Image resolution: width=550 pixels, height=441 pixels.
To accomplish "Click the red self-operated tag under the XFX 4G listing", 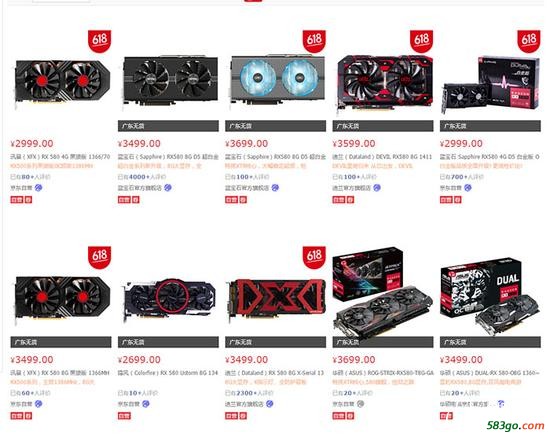I will pos(16,200).
